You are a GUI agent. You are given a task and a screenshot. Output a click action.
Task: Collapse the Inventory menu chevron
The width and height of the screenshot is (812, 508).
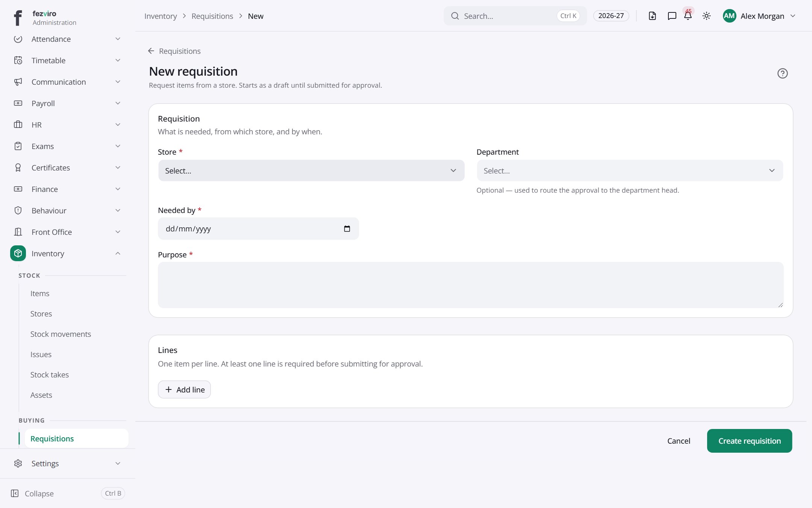tap(118, 254)
